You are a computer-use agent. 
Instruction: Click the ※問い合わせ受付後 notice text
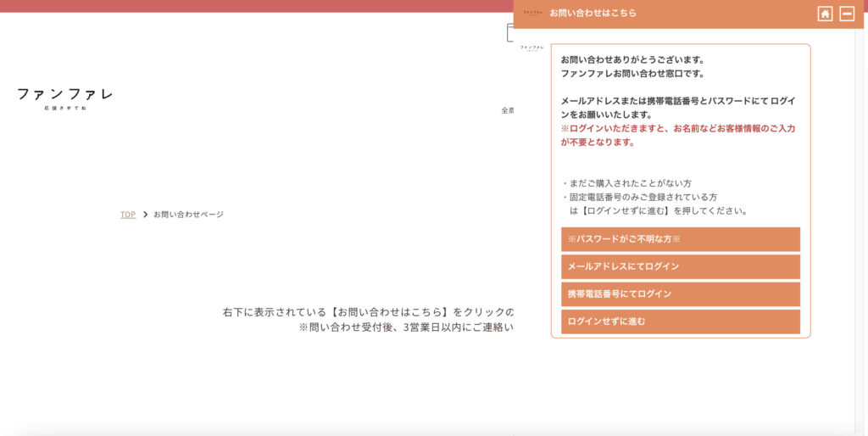point(406,327)
